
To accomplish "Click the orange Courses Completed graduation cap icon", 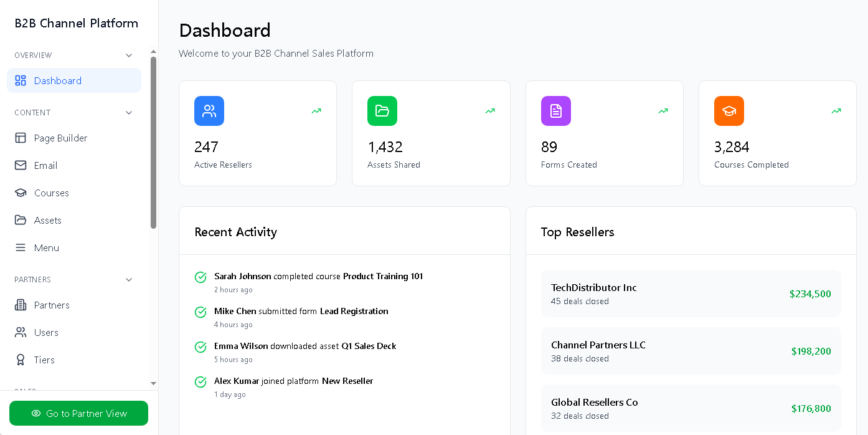I will click(729, 111).
